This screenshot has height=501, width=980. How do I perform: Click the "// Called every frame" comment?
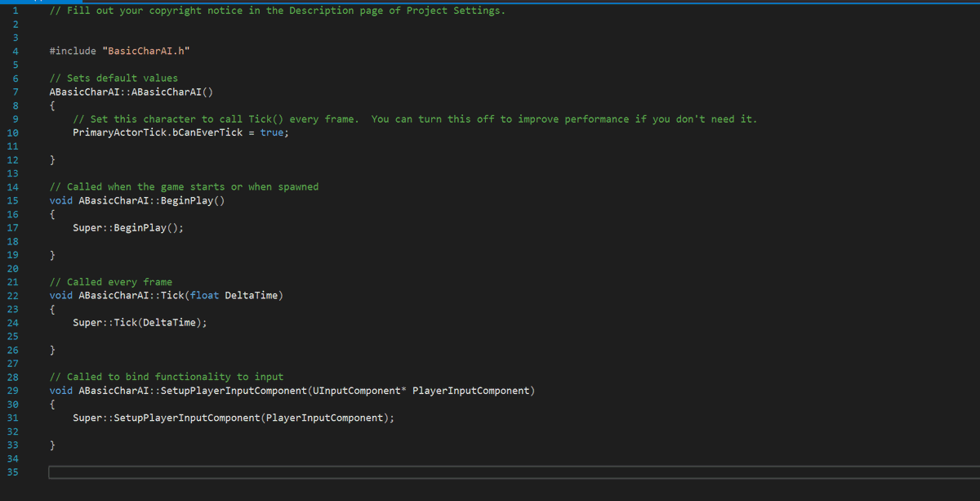(110, 282)
